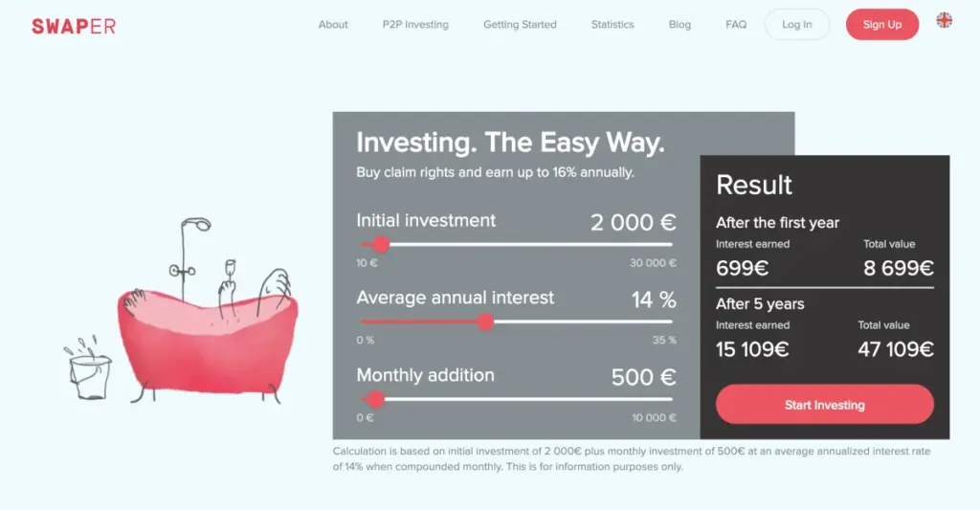Click the Monthly addition slider handle
Image resolution: width=980 pixels, height=510 pixels.
(x=375, y=399)
